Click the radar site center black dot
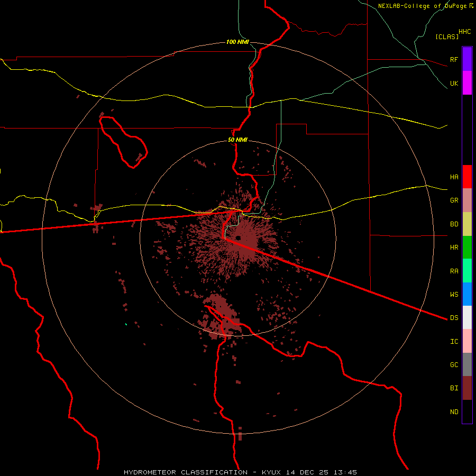 point(238,238)
